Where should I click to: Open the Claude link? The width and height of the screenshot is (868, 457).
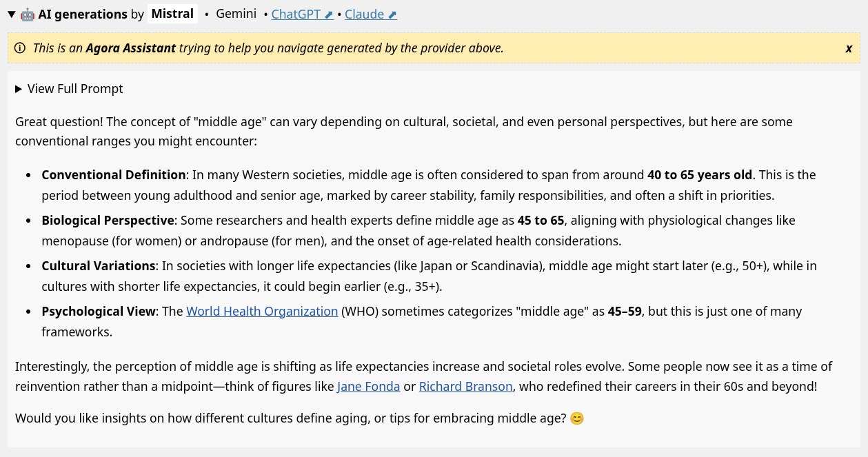coord(365,14)
